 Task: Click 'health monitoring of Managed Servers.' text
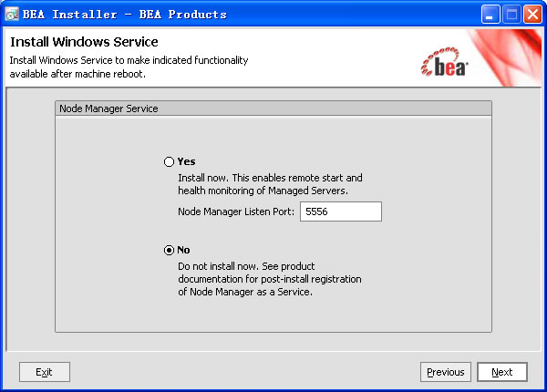coord(263,191)
